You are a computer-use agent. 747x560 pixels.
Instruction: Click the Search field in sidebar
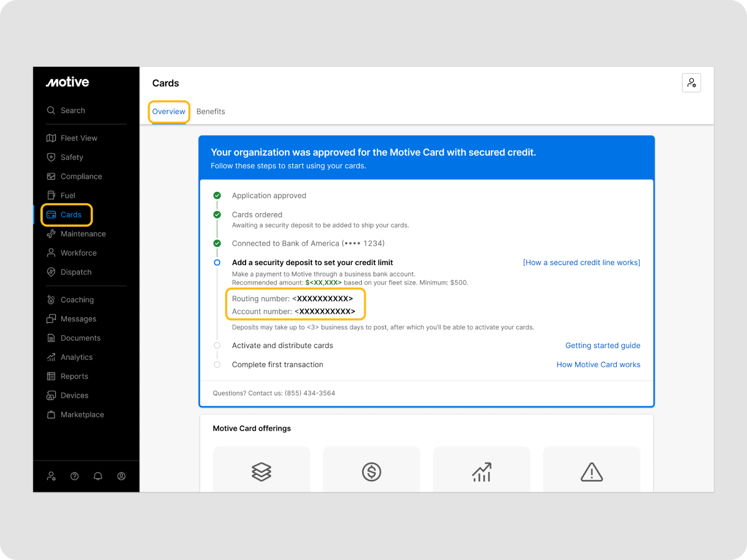[73, 111]
